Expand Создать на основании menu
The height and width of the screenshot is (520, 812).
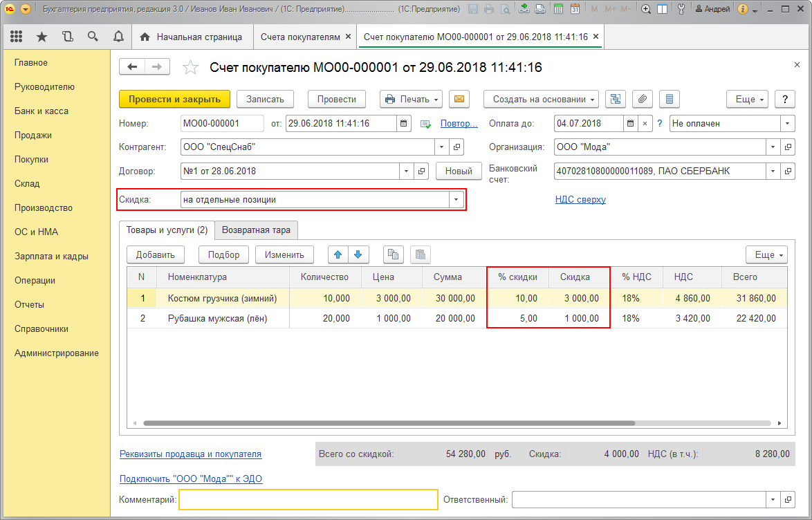(x=541, y=99)
